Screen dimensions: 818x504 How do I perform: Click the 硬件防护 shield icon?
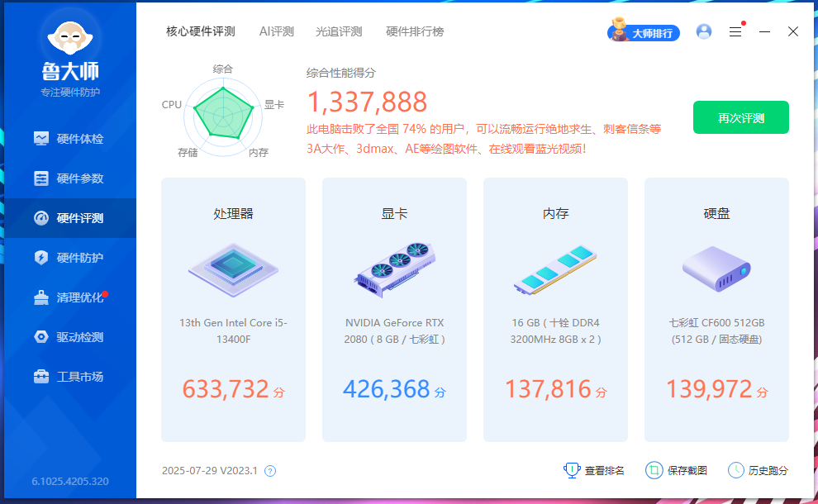pyautogui.click(x=41, y=257)
